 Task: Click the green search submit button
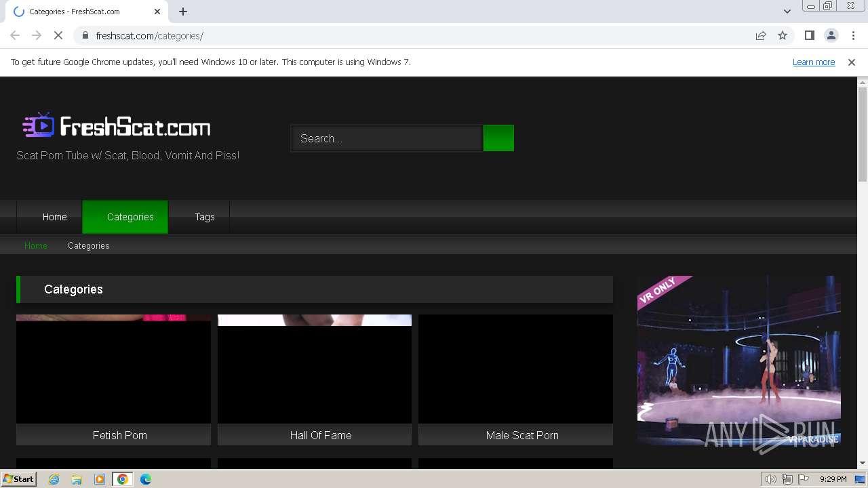point(498,138)
